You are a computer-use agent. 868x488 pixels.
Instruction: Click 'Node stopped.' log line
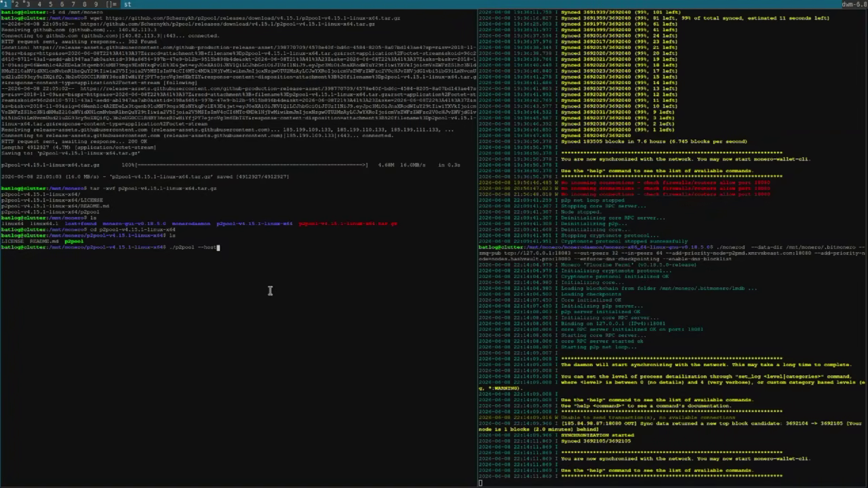click(x=540, y=212)
